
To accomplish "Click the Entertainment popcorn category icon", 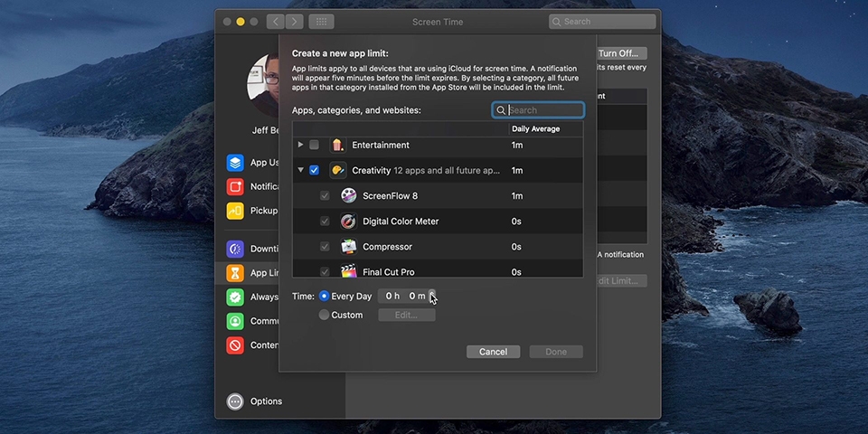I will tap(337, 145).
